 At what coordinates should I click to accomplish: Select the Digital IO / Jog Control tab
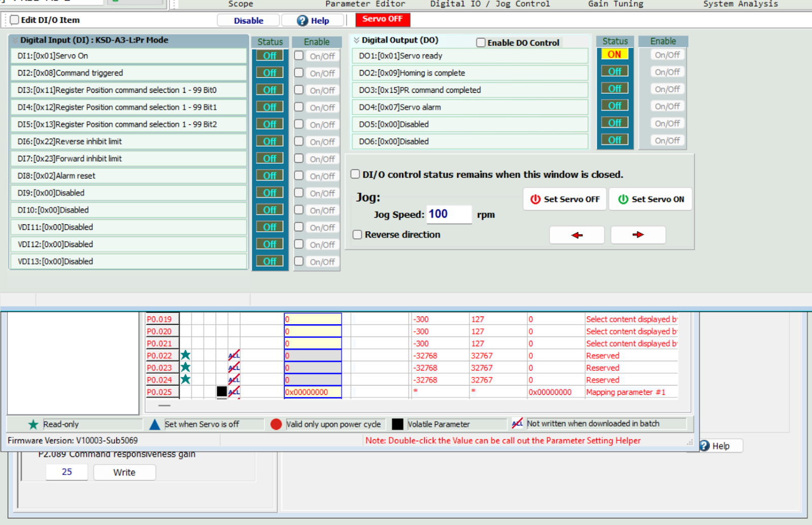pos(490,4)
